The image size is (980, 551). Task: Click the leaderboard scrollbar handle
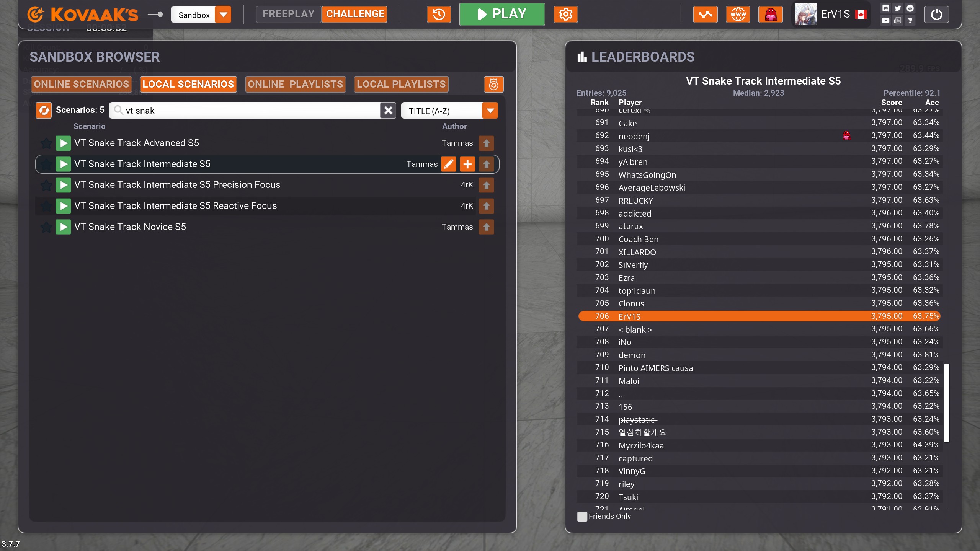(946, 403)
